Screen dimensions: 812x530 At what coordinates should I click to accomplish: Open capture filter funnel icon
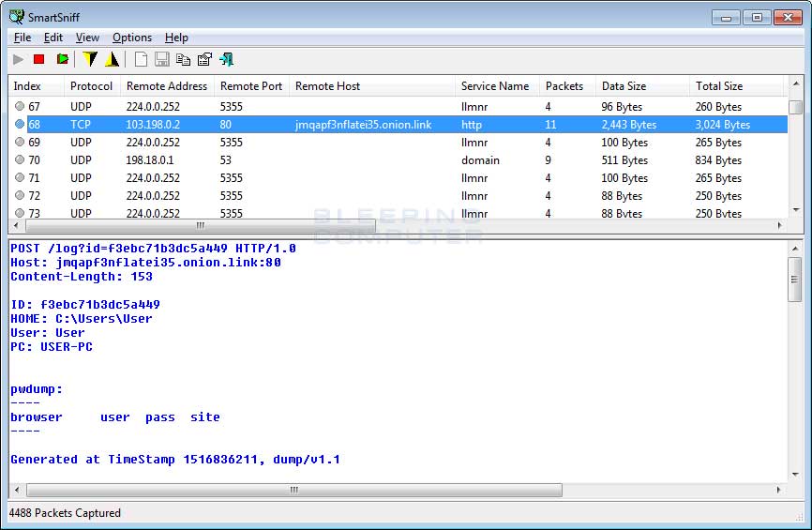point(90,60)
